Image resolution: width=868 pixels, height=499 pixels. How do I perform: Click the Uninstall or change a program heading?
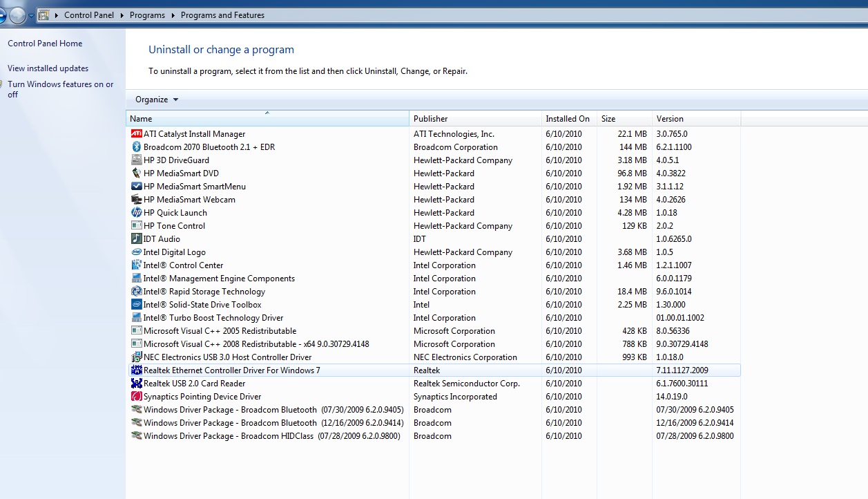222,50
